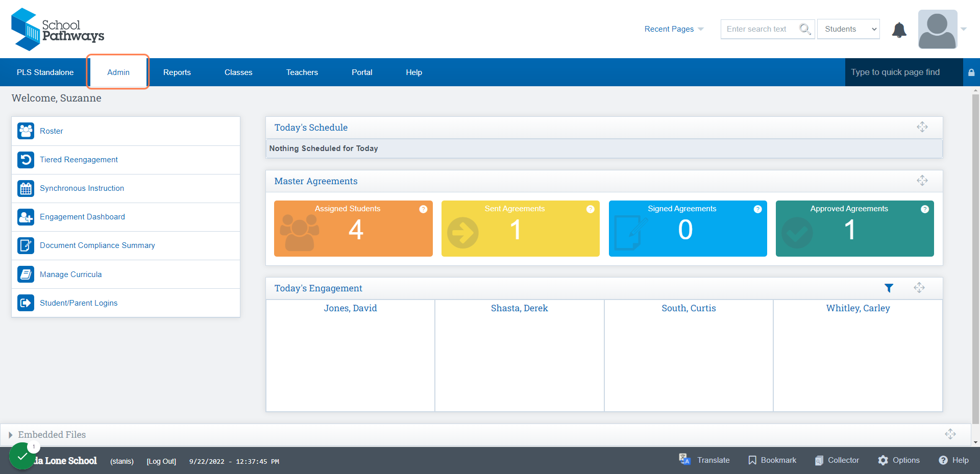Click the Tiered Reengagement refresh icon
Viewport: 980px width, 474px height.
tap(26, 160)
